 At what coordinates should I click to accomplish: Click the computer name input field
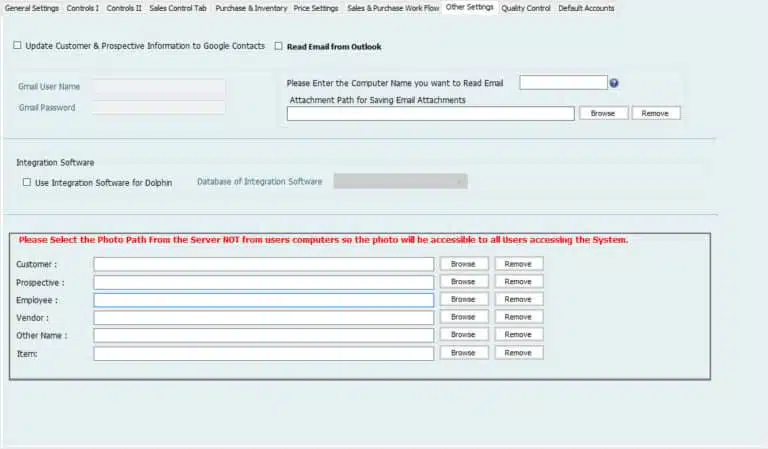pyautogui.click(x=563, y=83)
